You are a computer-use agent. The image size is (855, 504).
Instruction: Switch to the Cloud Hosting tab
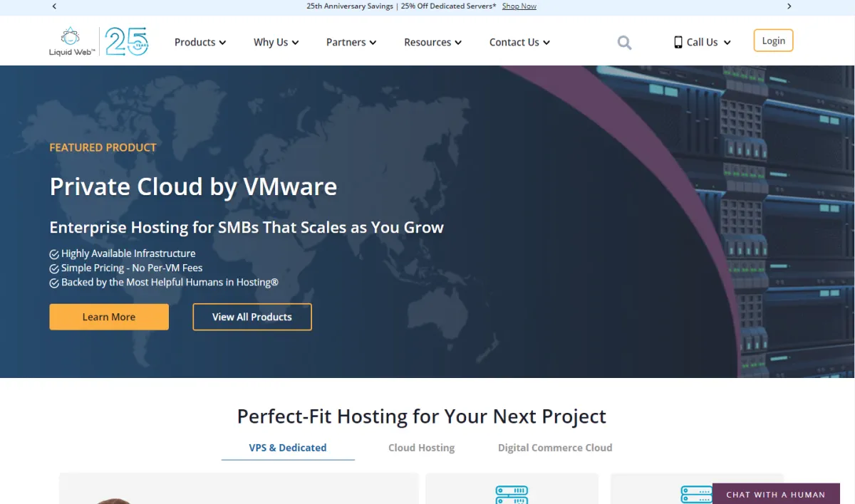pyautogui.click(x=421, y=448)
